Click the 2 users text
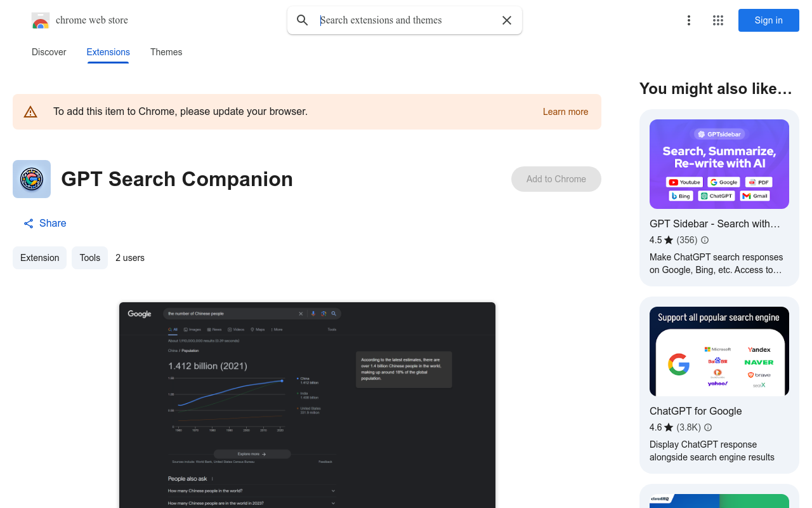 coord(130,258)
